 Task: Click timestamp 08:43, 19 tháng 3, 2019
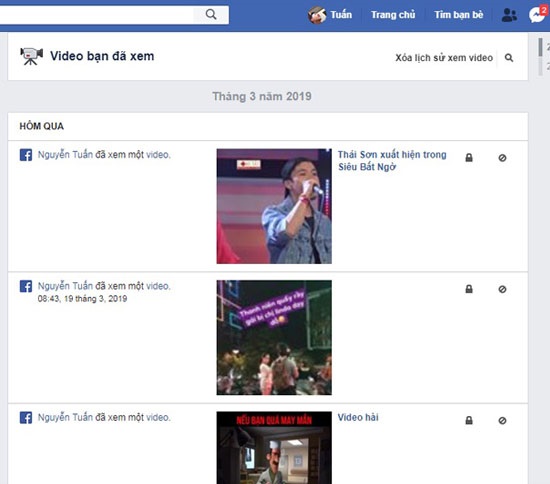pos(82,298)
